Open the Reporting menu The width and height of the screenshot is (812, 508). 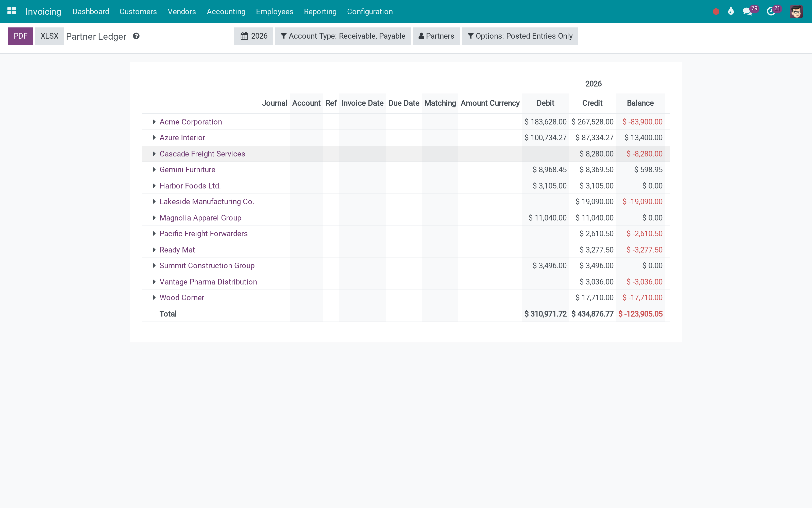[x=320, y=11]
